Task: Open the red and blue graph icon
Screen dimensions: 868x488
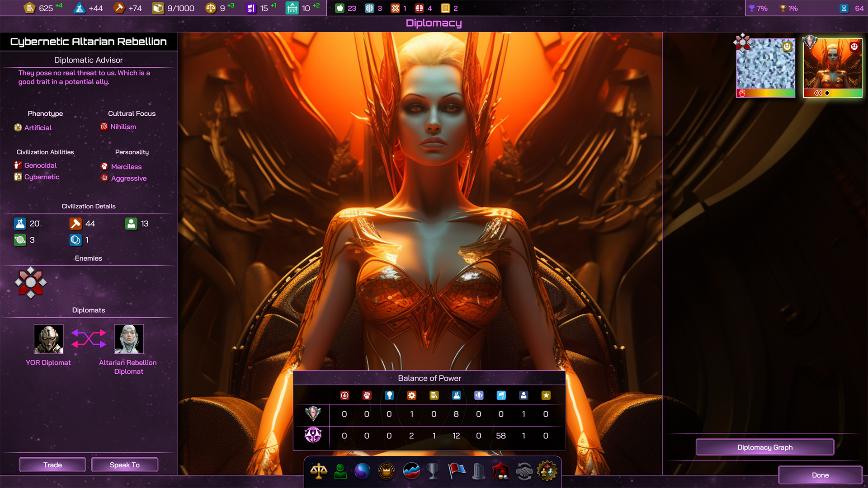Action: pos(411,471)
